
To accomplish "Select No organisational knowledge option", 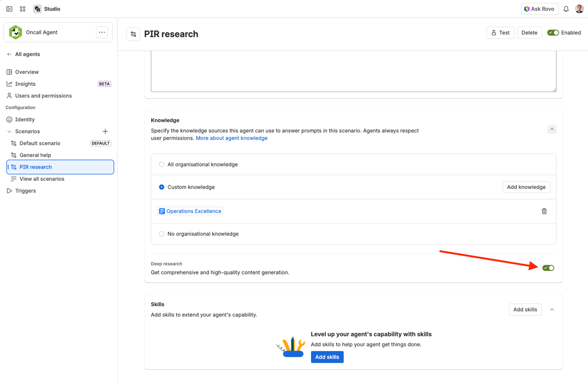I will coord(161,234).
